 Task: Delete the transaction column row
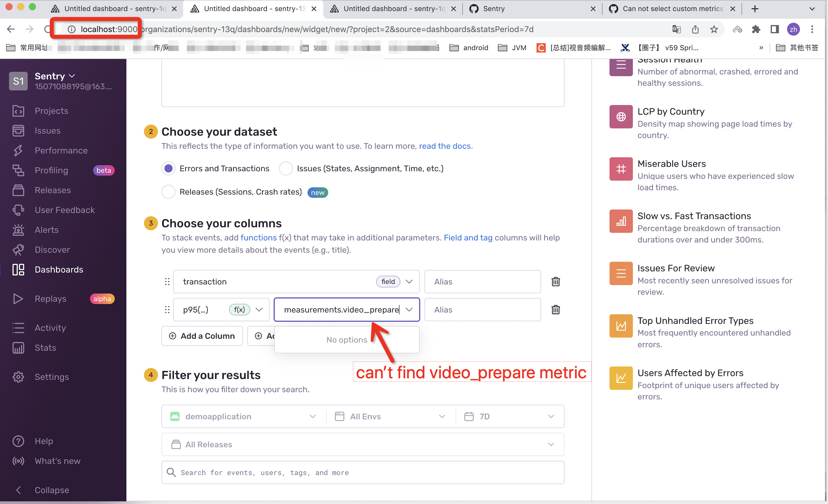[x=555, y=282]
